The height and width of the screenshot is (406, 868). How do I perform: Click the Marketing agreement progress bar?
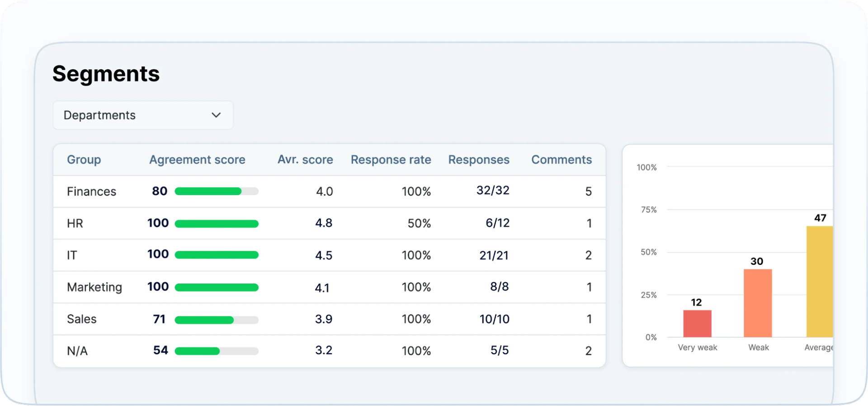(x=217, y=287)
